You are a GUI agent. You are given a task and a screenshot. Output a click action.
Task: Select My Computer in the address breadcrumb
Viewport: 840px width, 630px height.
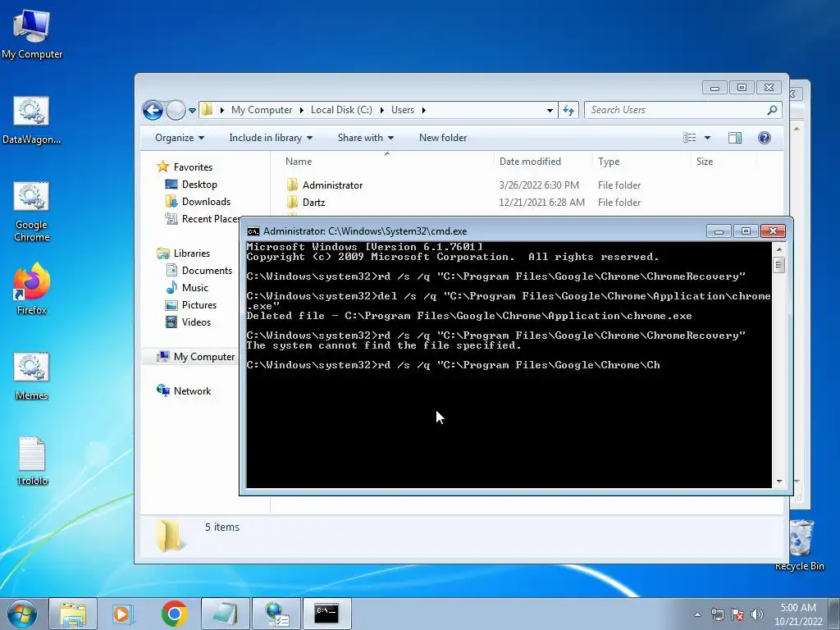[x=262, y=110]
